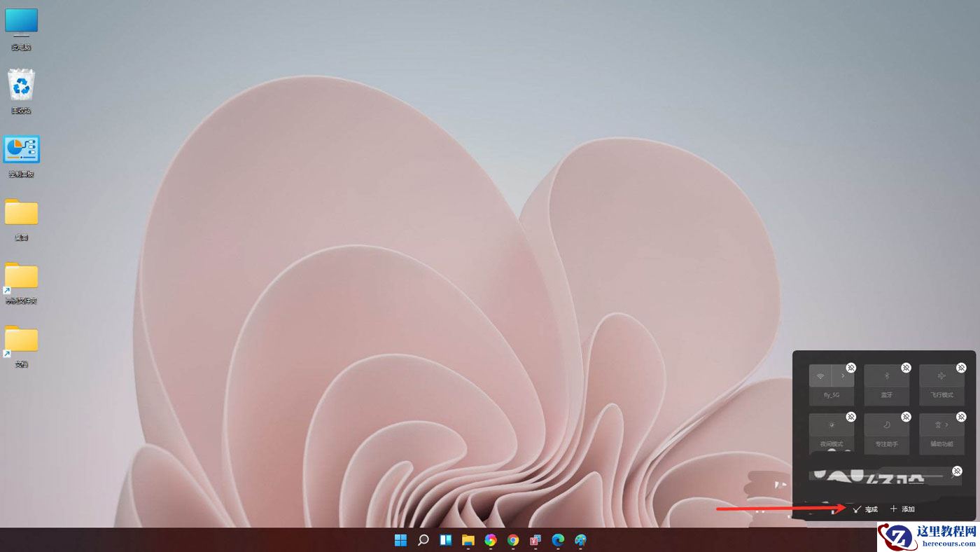Unpin the 辅助功能 Accessibility tile
Viewport: 980px width, 552px height.
pos(960,416)
